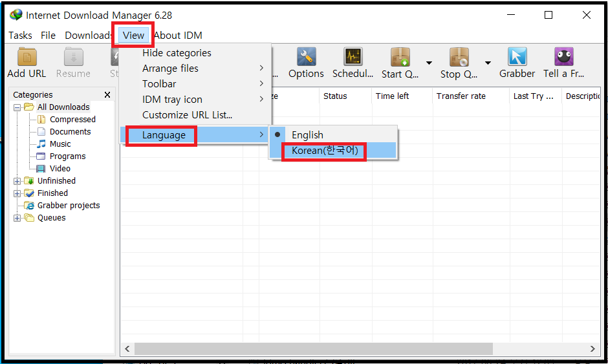
Task: Click the Unfinished folder icon
Action: (29, 180)
